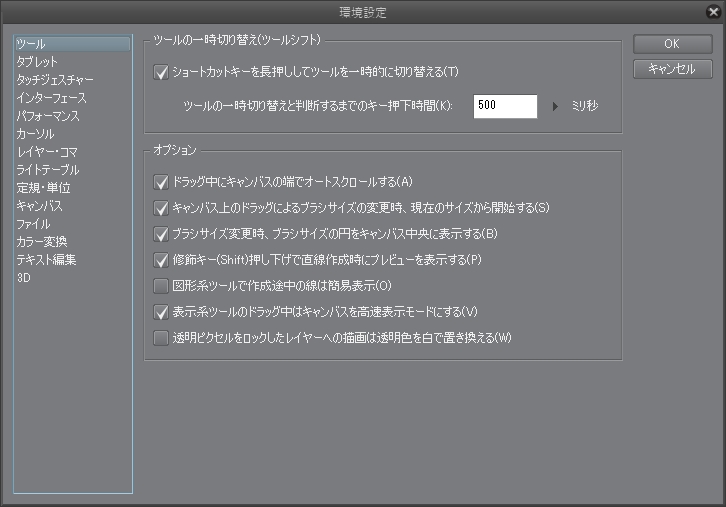Image resolution: width=726 pixels, height=507 pixels.
Task: Click the OK button
Action: pyautogui.click(x=672, y=44)
